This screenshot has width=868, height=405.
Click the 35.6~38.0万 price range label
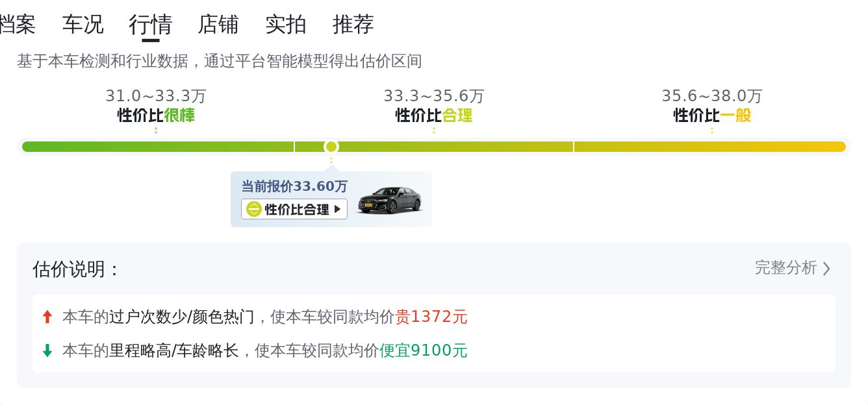[712, 96]
